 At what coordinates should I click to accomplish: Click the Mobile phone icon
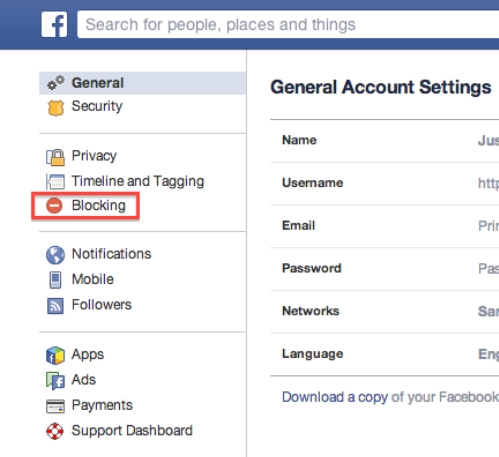click(55, 280)
